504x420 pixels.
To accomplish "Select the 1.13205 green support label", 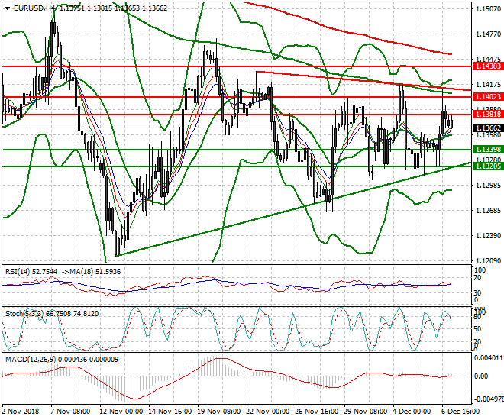I will click(x=487, y=165).
